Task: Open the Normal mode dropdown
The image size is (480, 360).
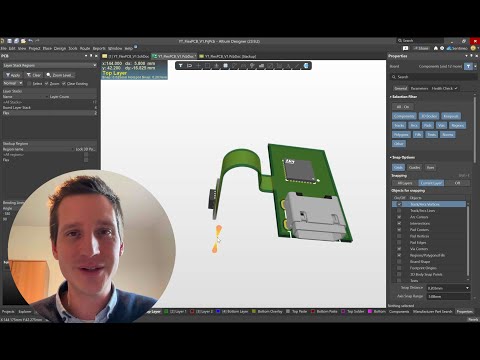Action: coord(13,83)
